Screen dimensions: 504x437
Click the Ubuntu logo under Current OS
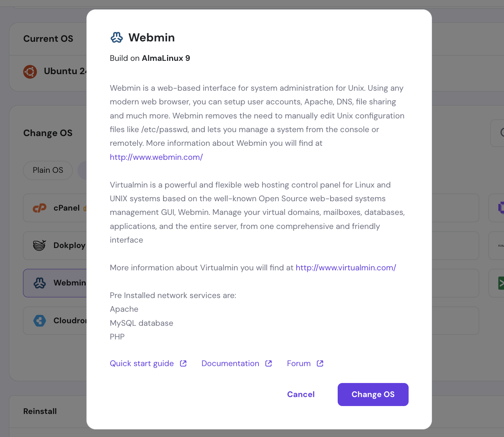[30, 71]
